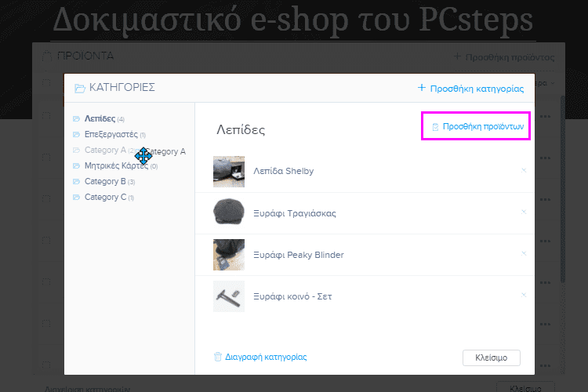Select the Λεπίδες category

(100, 119)
